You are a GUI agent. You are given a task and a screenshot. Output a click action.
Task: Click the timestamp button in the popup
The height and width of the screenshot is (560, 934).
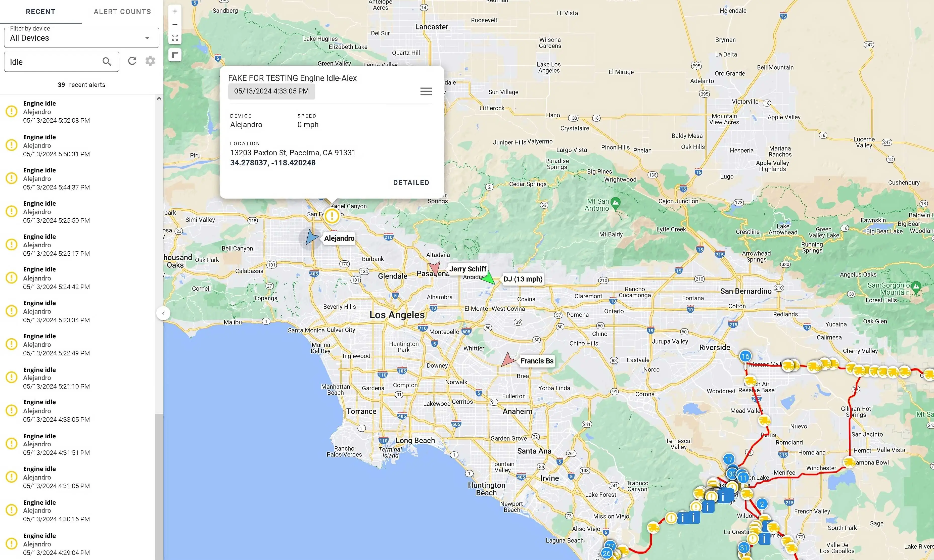point(271,91)
